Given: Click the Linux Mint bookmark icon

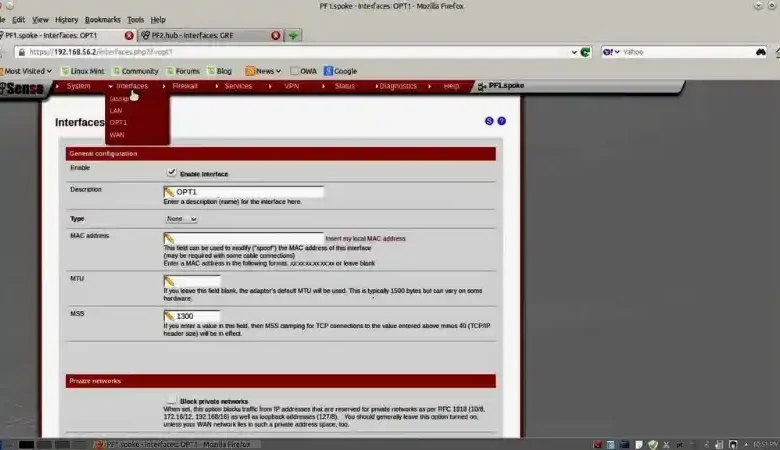Looking at the screenshot, I should point(65,71).
